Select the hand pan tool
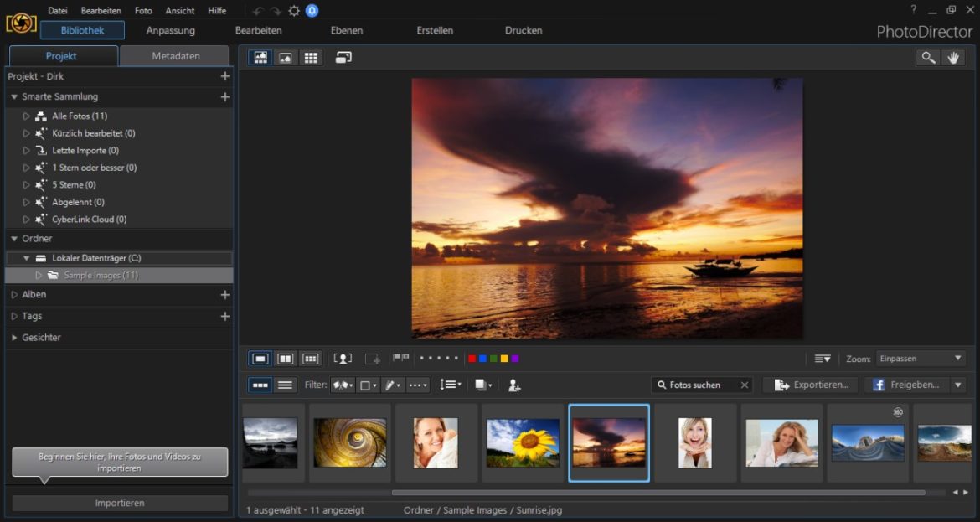Image resolution: width=980 pixels, height=522 pixels. tap(953, 58)
